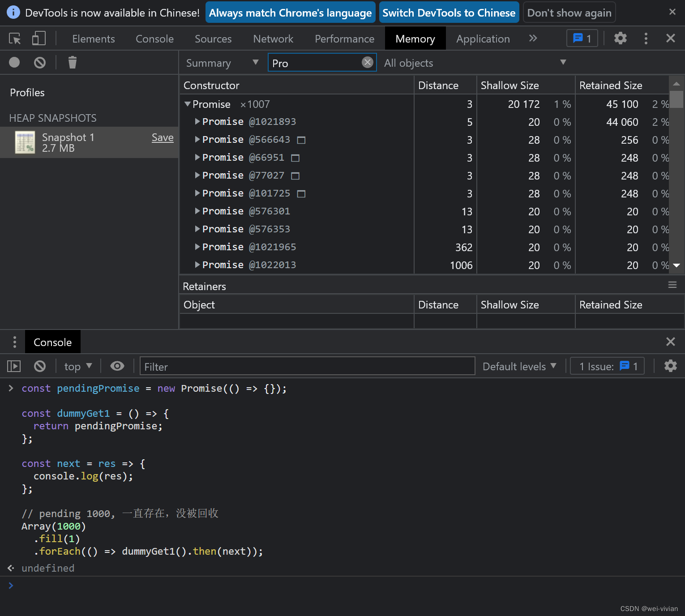Click window icon beside Promise @101725

[301, 194]
